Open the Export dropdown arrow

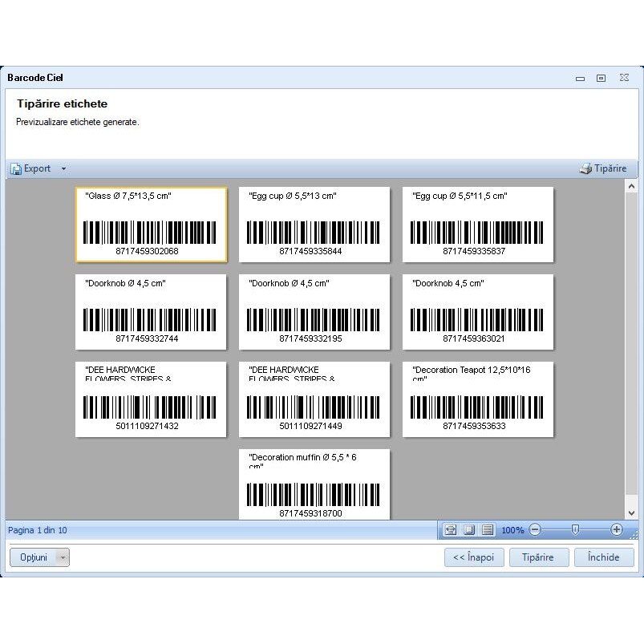(63, 168)
